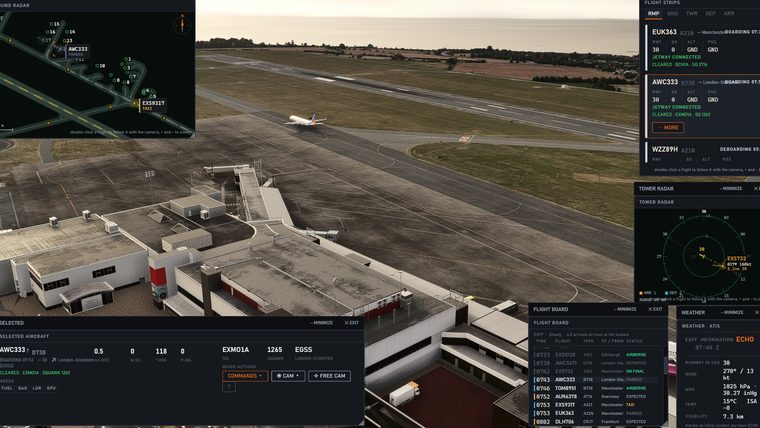Click the FUEL need tag
This screenshot has height=428, width=760.
point(7,388)
